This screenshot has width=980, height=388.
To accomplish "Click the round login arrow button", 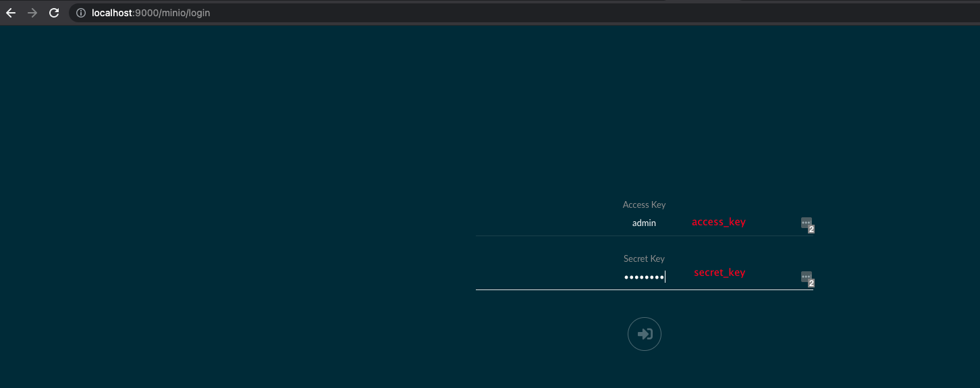I will click(645, 334).
